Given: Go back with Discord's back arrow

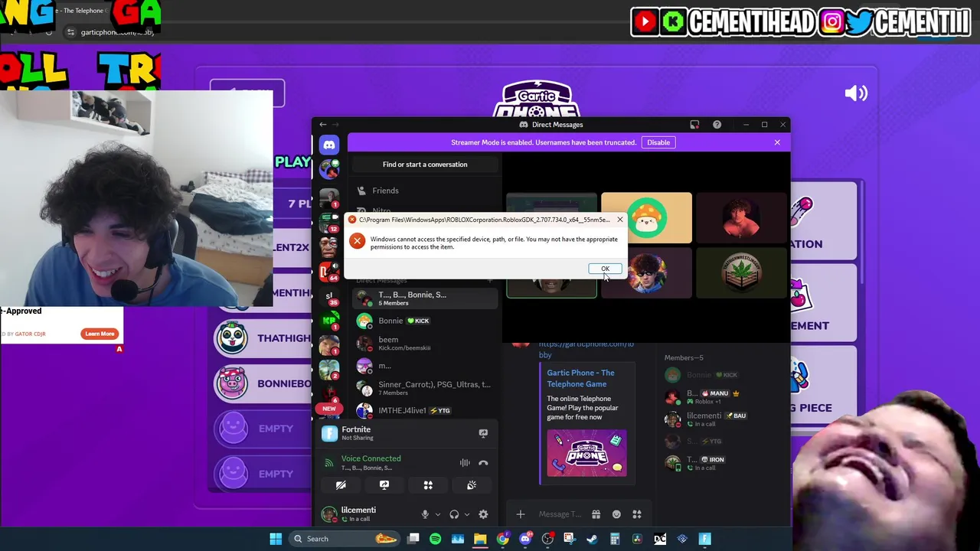Looking at the screenshot, I should (323, 125).
